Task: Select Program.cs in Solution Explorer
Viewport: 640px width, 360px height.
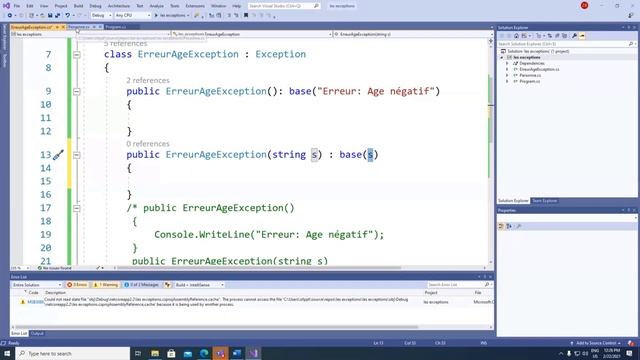Action: coord(529,81)
